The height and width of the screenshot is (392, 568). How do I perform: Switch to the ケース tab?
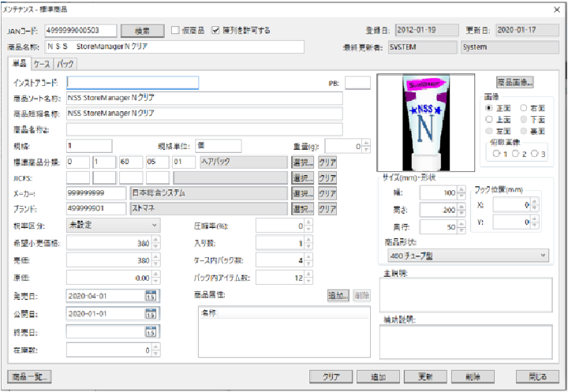[x=42, y=62]
